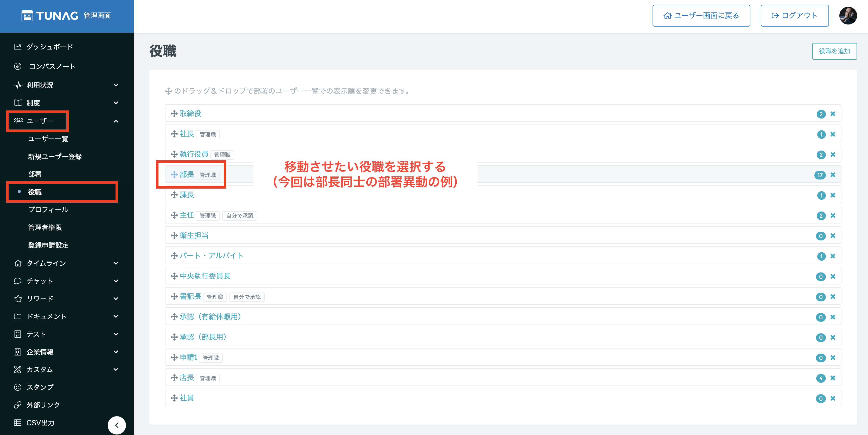
Task: Click the move icon for 課長 row
Action: pyautogui.click(x=174, y=195)
